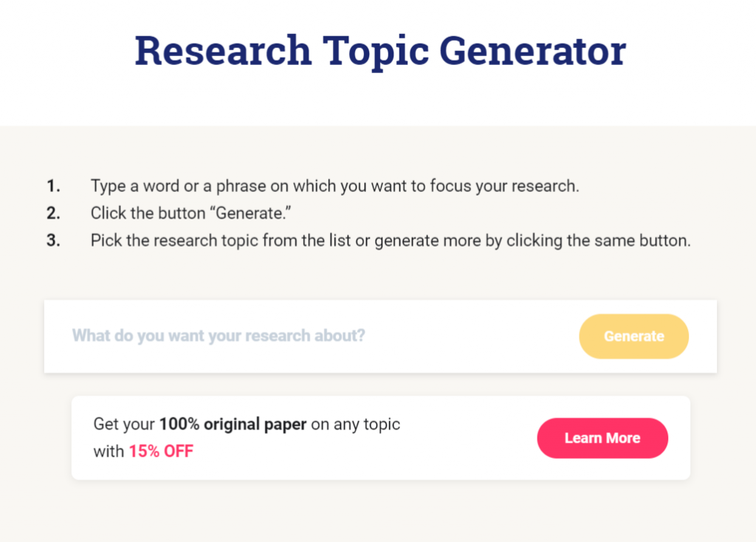
Task: Select instruction step 3 about picking topics
Action: 390,240
